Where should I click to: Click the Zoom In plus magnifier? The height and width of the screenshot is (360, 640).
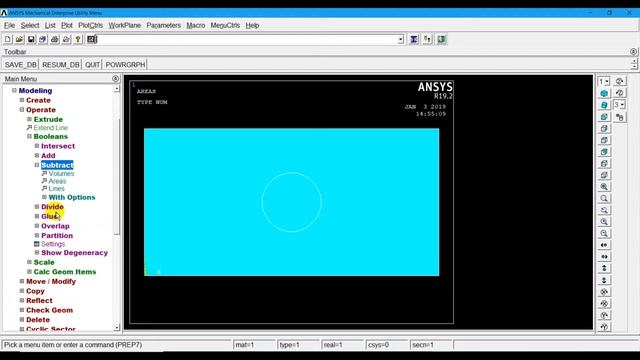click(604, 222)
